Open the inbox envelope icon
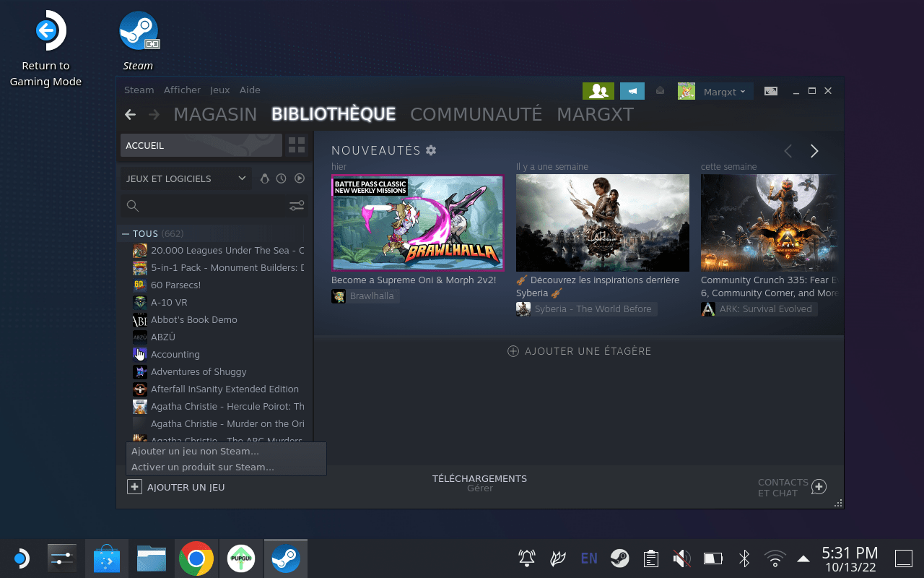 (660, 91)
